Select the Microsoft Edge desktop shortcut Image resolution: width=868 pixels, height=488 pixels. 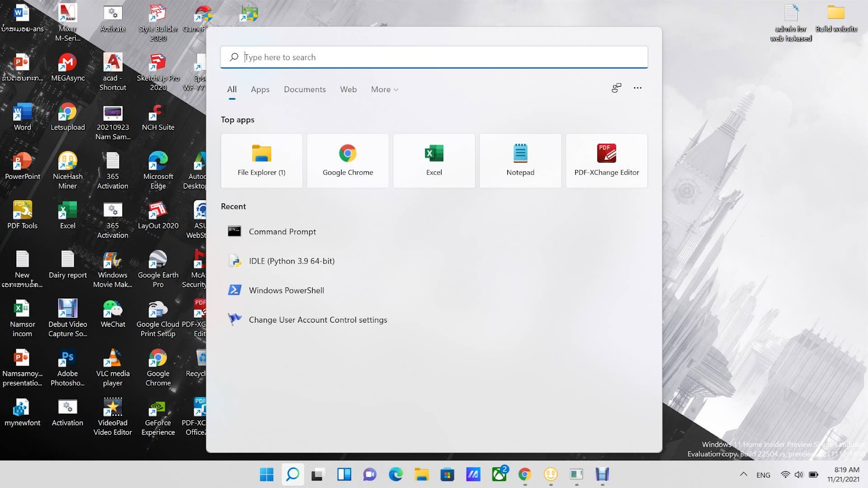click(x=158, y=171)
